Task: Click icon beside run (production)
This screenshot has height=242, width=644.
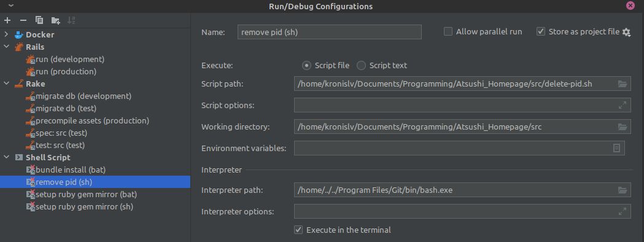Action: pyautogui.click(x=31, y=72)
